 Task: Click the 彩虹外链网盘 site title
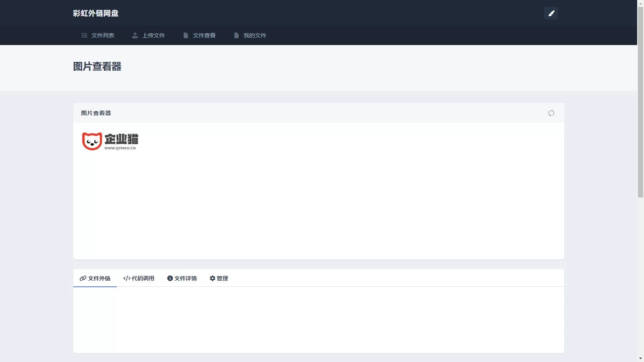click(95, 13)
